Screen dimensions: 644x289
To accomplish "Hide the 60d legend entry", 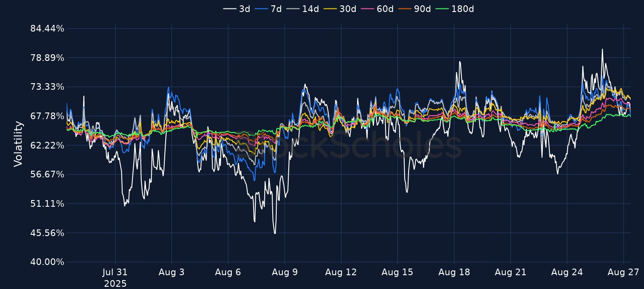I will click(377, 9).
